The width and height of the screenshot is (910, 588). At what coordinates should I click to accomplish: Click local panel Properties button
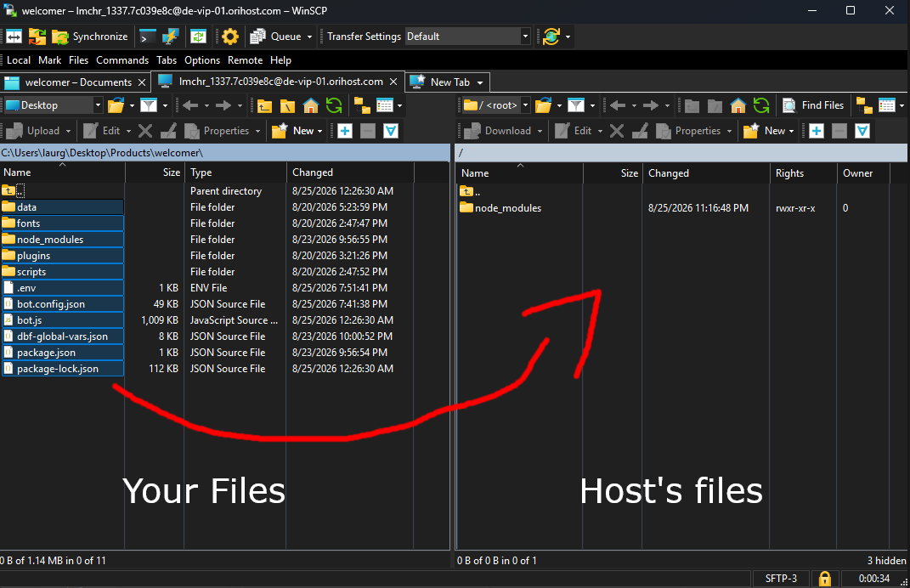coord(218,131)
